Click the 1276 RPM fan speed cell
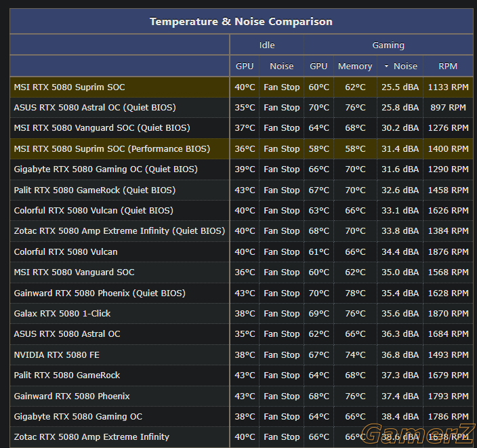The width and height of the screenshot is (477, 448). [x=448, y=128]
